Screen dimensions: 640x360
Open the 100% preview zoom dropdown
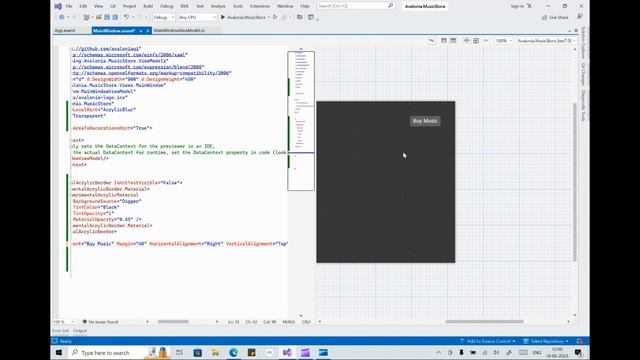[504, 41]
